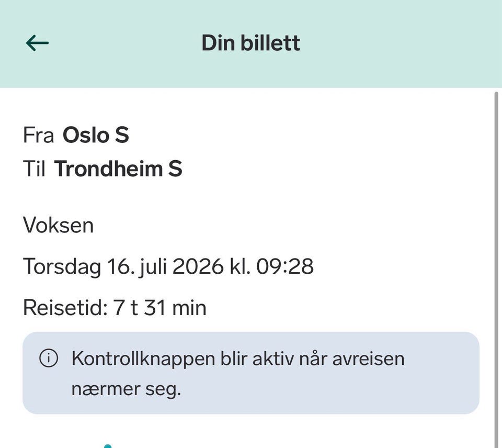The image size is (502, 448).
Task: Tap the Til label
Action: (34, 169)
